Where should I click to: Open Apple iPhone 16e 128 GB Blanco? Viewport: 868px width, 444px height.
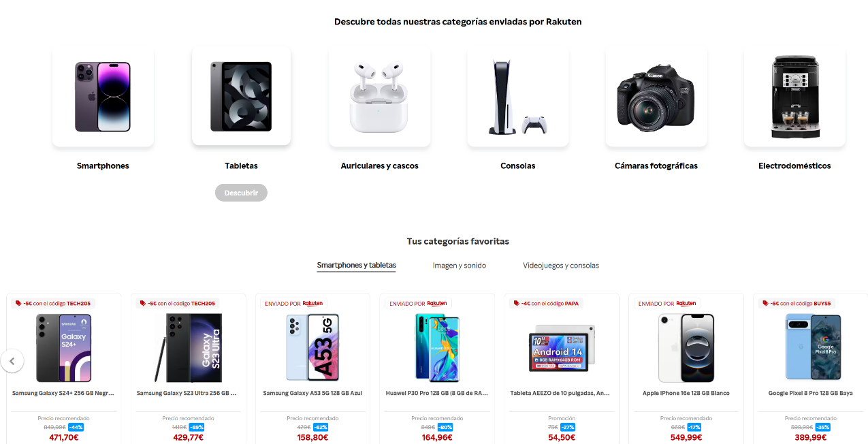686,393
